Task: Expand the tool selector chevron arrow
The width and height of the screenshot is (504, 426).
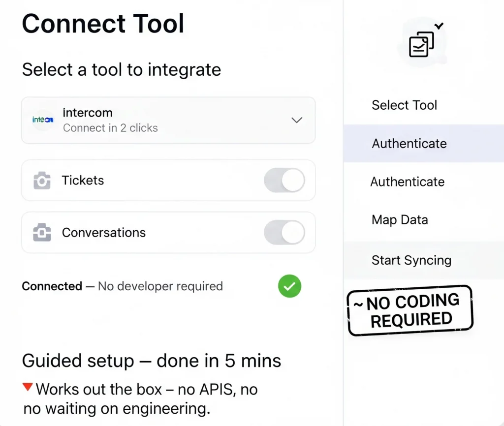Action: coord(297,120)
